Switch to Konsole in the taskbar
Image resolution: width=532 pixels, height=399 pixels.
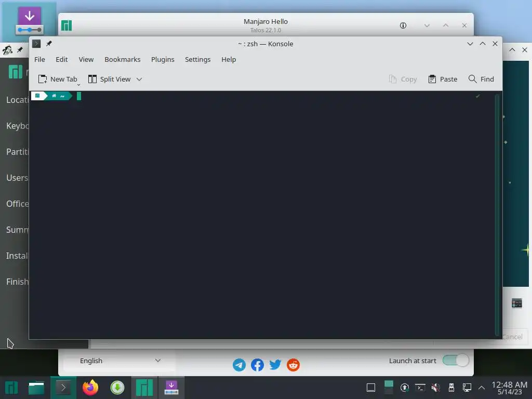(x=63, y=388)
